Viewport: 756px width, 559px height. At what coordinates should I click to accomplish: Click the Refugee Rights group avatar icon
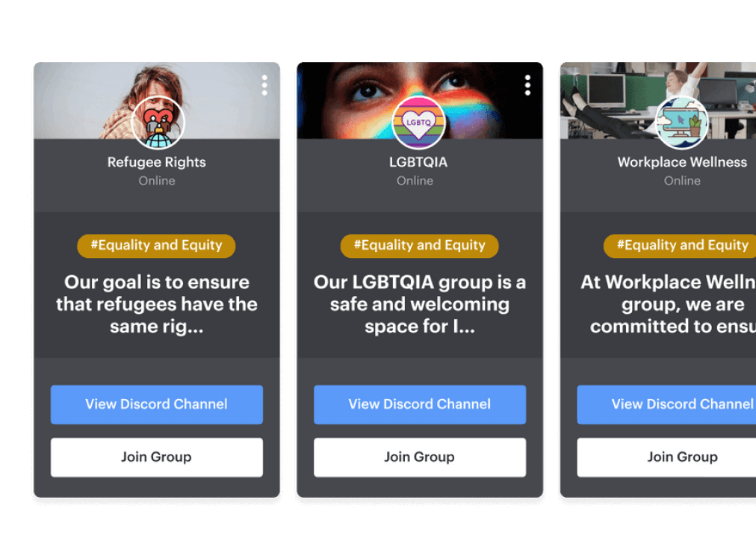coord(158,123)
